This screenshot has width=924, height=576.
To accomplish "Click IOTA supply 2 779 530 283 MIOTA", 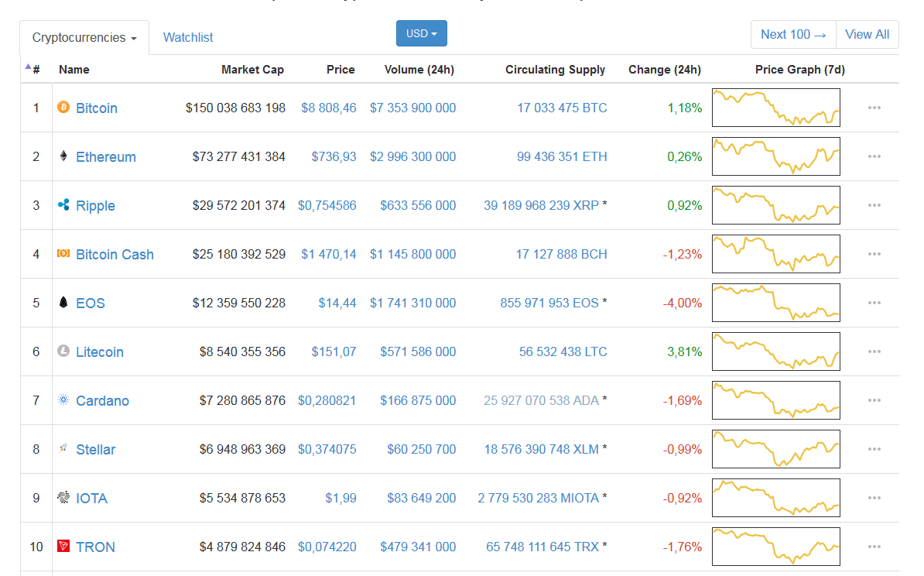I will point(539,498).
